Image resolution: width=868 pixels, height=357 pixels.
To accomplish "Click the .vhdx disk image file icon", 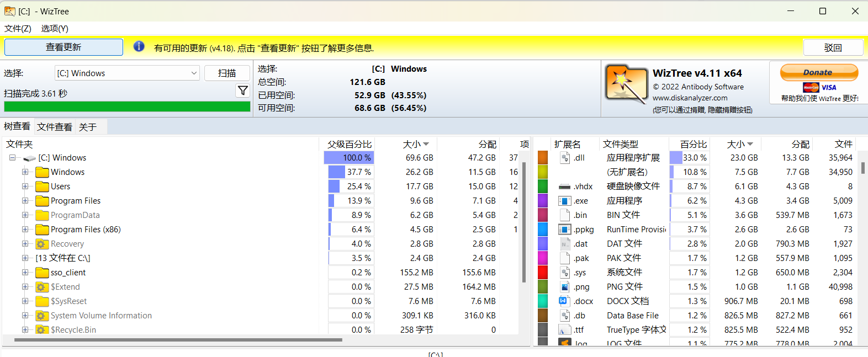I will [564, 187].
